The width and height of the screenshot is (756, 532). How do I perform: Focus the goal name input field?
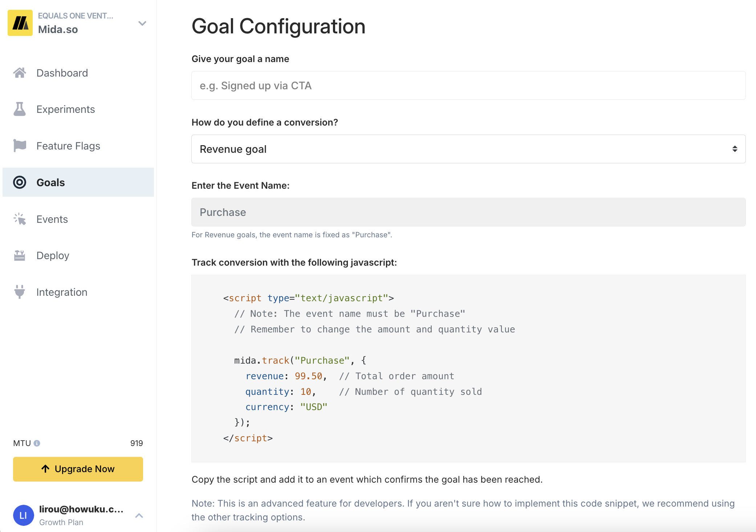468,86
